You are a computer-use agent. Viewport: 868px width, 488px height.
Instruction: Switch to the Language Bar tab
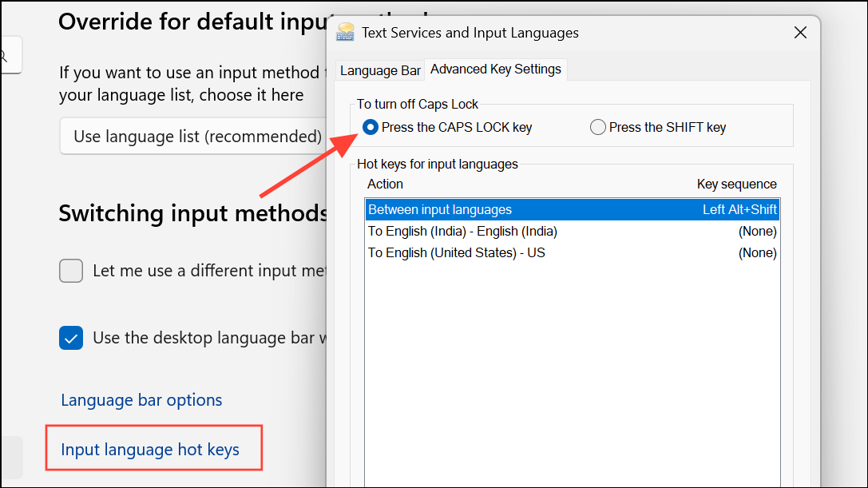tap(380, 71)
